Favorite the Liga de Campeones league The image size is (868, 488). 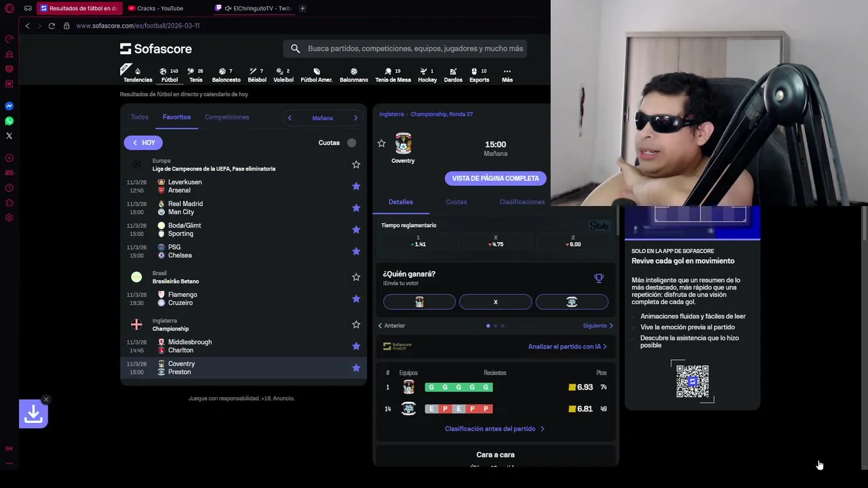tap(356, 165)
